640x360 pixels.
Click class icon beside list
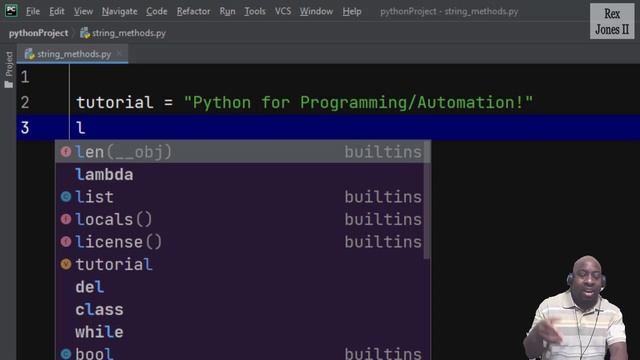66,197
